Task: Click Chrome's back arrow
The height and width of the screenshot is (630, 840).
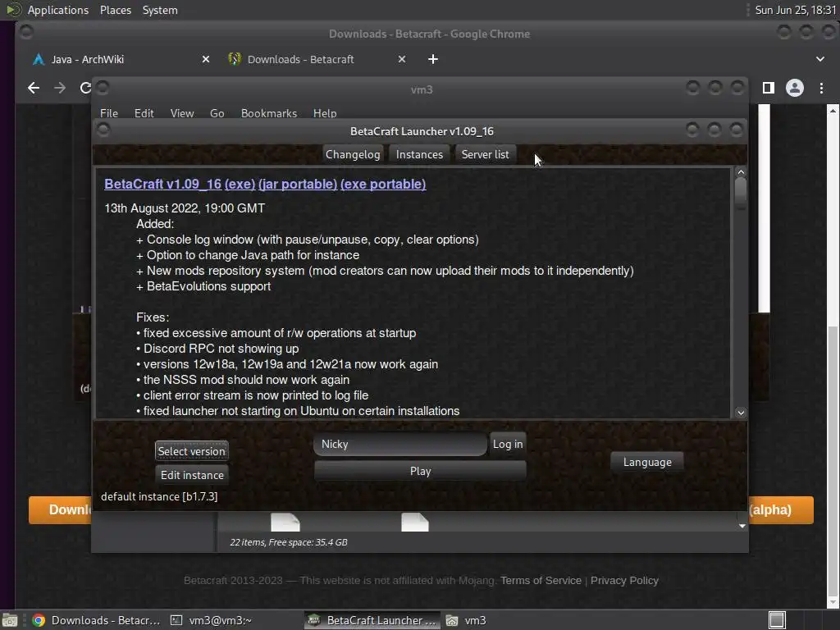Action: click(34, 88)
